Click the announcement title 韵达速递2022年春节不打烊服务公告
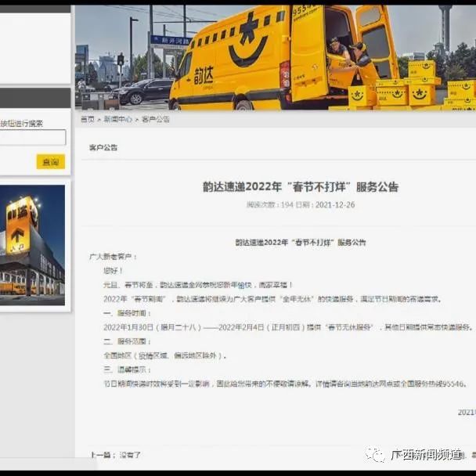The width and height of the screenshot is (476, 476). (301, 186)
